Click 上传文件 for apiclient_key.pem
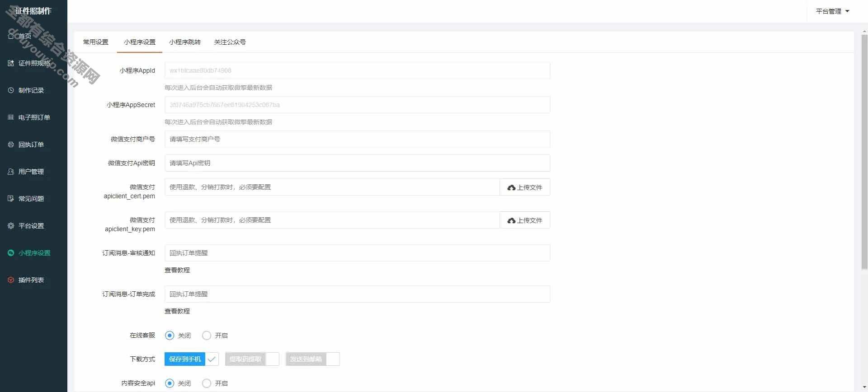 (x=525, y=220)
